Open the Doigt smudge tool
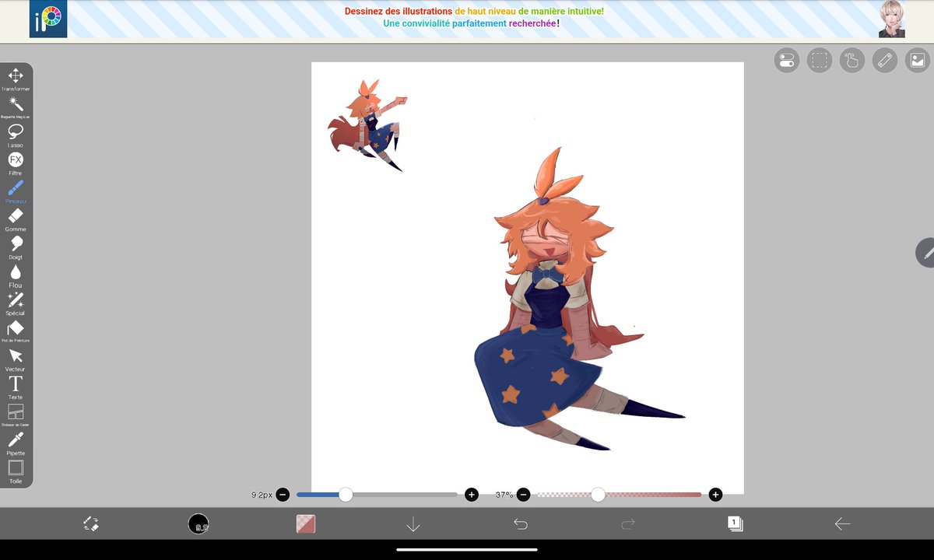This screenshot has height=560, width=934. tap(16, 244)
